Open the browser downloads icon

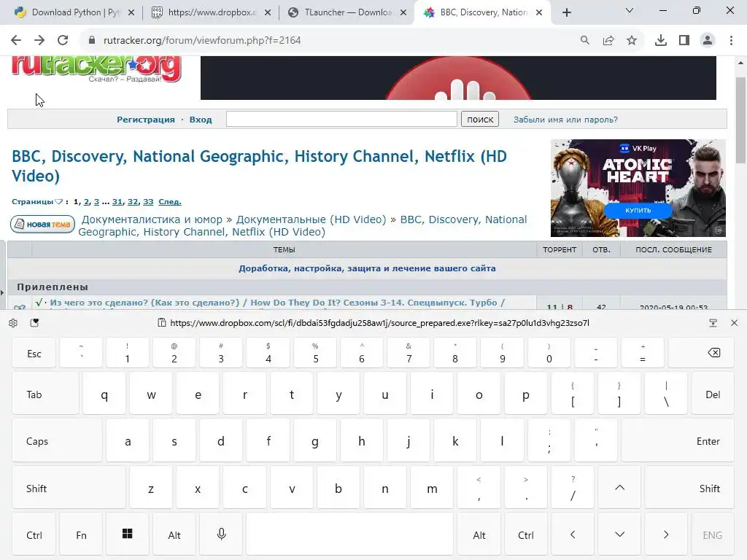[661, 41]
